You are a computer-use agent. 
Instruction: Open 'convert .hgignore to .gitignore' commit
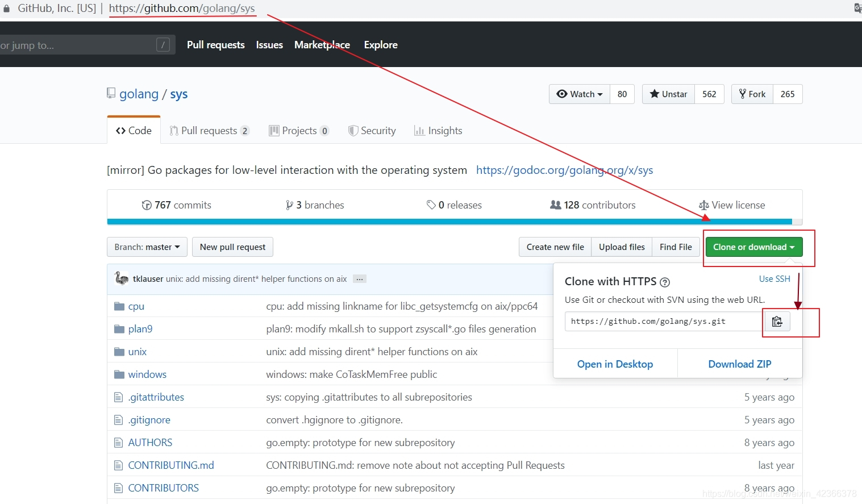point(334,420)
